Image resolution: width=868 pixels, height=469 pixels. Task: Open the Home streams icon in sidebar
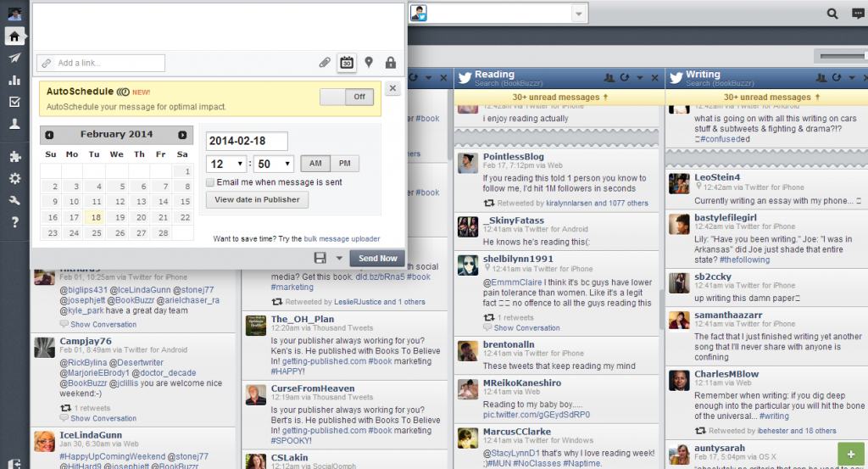[x=14, y=36]
